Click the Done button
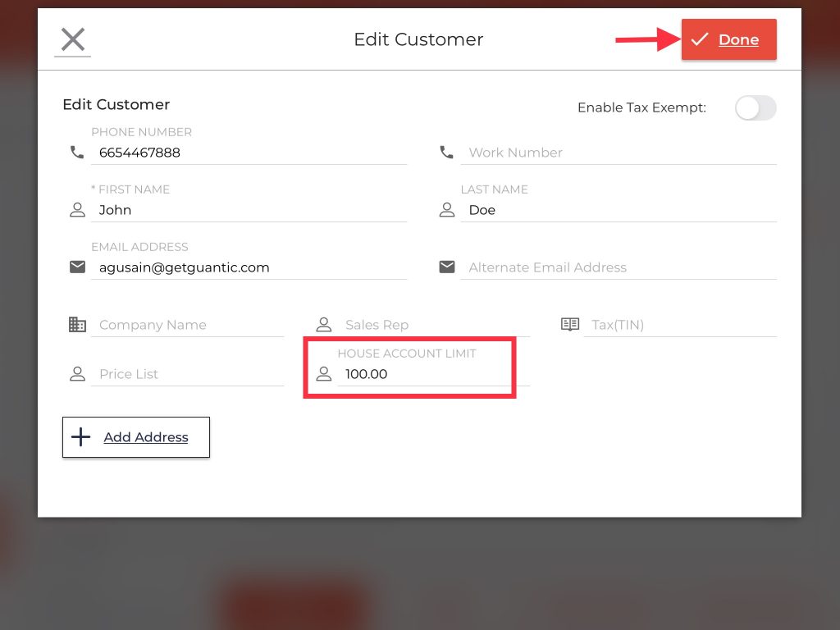Image resolution: width=840 pixels, height=630 pixels. 728,39
